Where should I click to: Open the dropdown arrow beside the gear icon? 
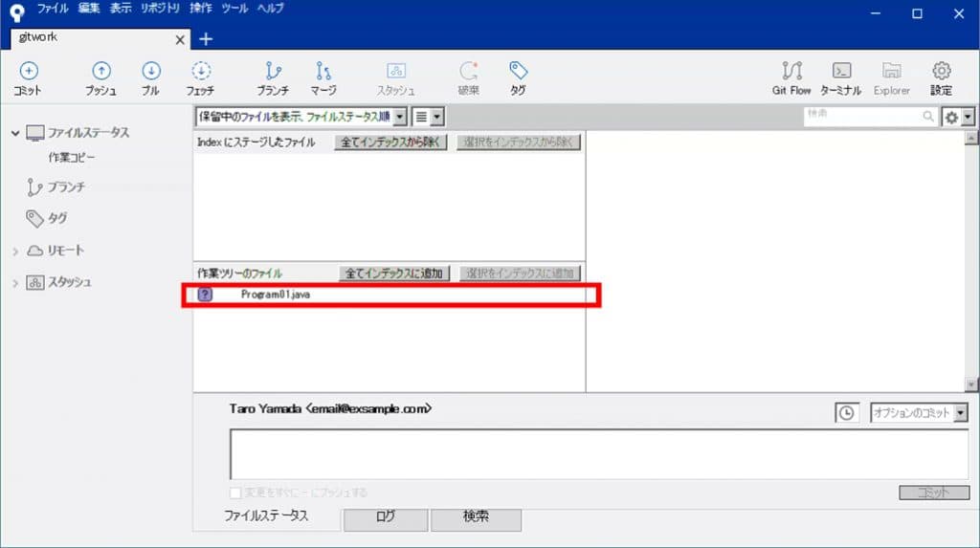coord(968,117)
